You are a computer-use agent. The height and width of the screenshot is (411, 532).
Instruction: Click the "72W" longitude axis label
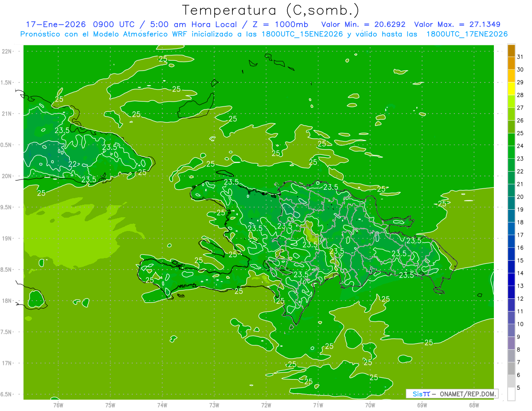pyautogui.click(x=266, y=404)
